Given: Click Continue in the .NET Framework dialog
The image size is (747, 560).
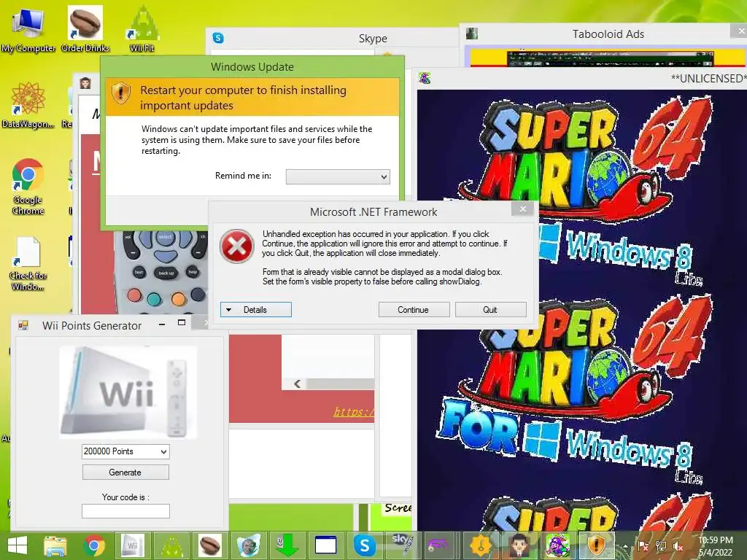Looking at the screenshot, I should click(x=414, y=309).
